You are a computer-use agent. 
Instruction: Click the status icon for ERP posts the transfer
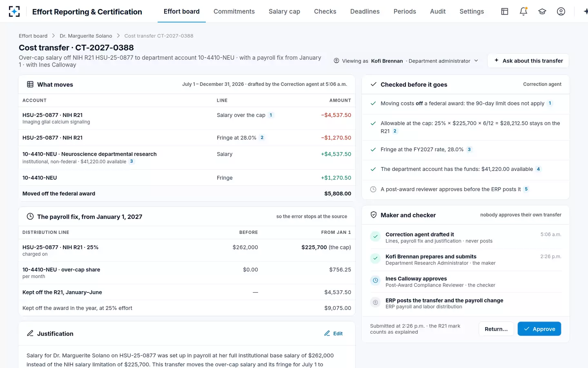(375, 302)
